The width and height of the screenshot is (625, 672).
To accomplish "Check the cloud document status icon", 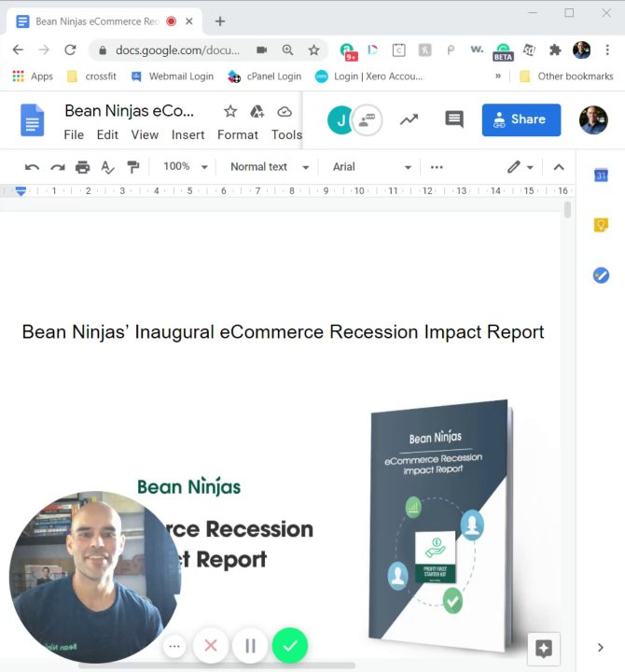I will pos(285,112).
